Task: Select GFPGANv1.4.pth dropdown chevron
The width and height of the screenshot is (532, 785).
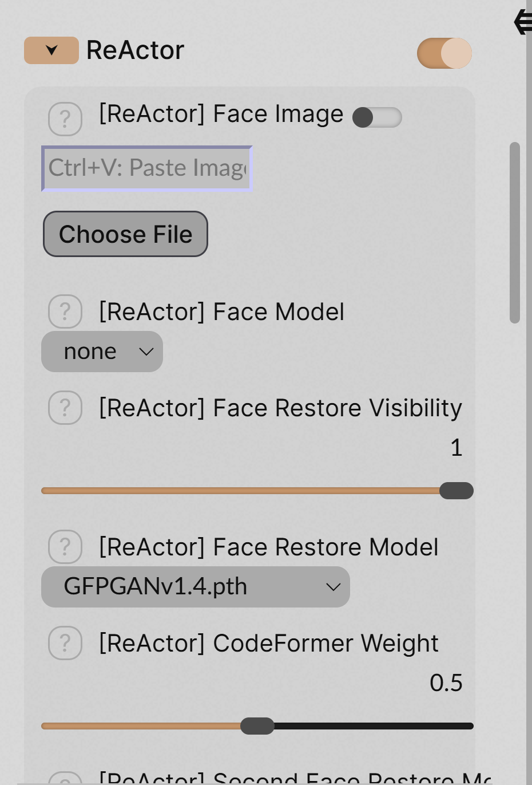Action: (x=333, y=586)
